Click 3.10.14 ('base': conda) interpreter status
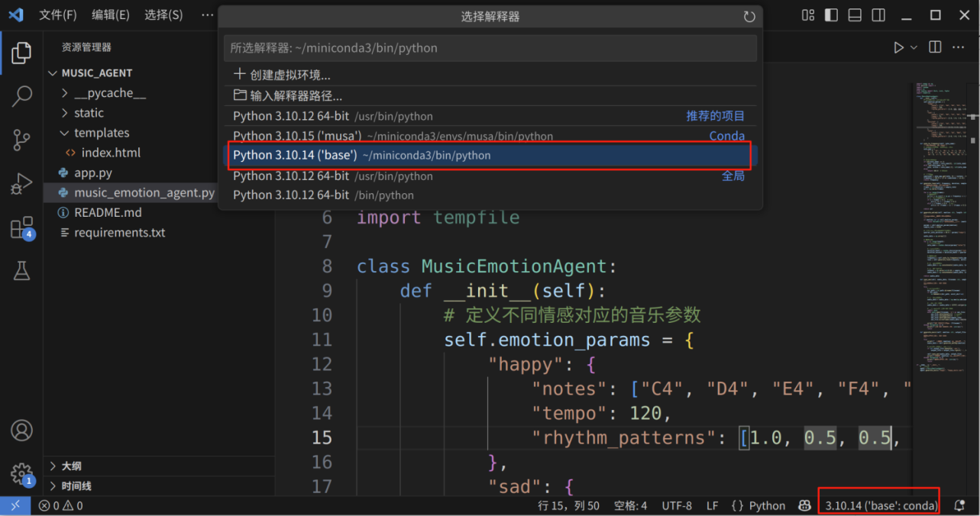Image resolution: width=980 pixels, height=516 pixels. (x=881, y=505)
